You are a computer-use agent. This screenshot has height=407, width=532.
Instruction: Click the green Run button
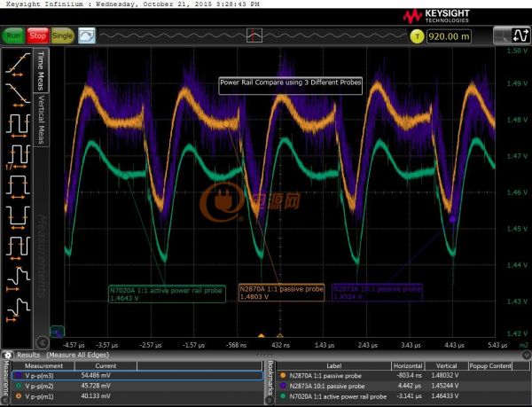[x=13, y=35]
